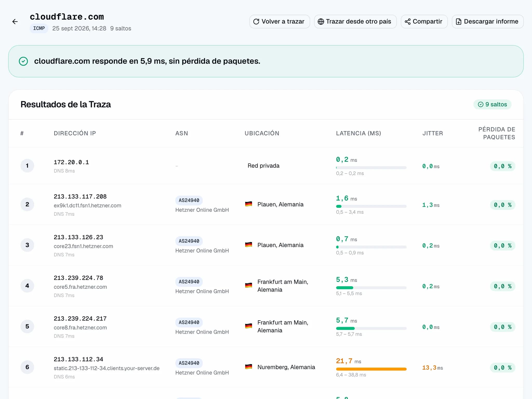Download report via Descargar informe
Screen dimensions: 532x399
pyautogui.click(x=487, y=22)
